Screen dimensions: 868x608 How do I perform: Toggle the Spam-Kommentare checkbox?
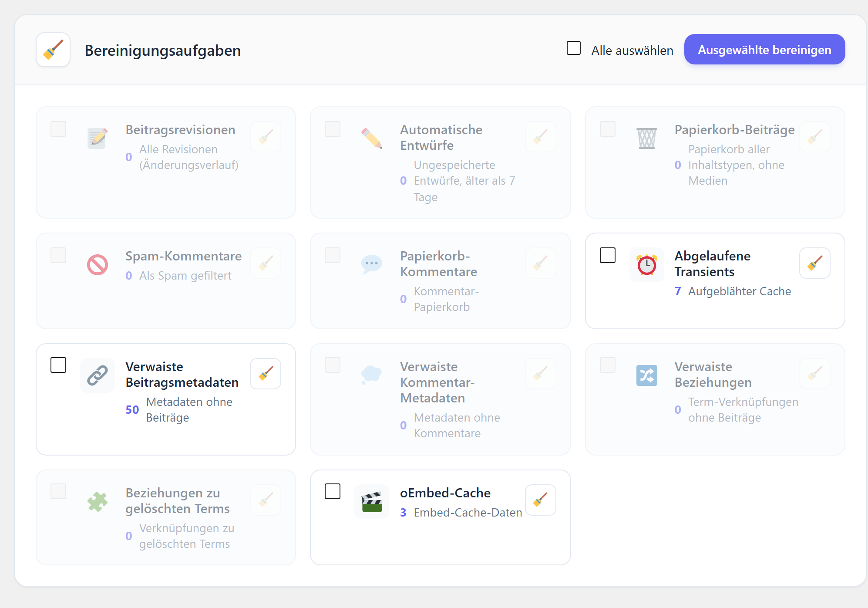point(58,255)
